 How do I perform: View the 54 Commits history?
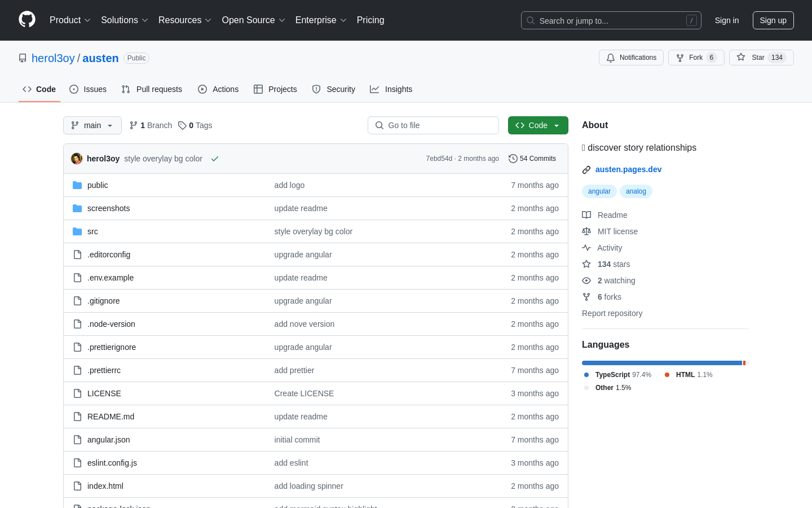tap(532, 159)
